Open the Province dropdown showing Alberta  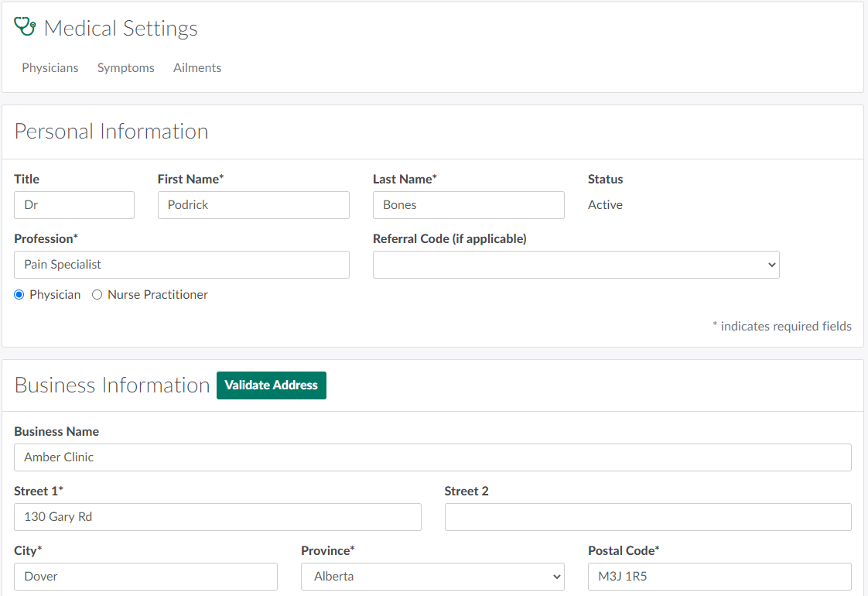click(432, 577)
